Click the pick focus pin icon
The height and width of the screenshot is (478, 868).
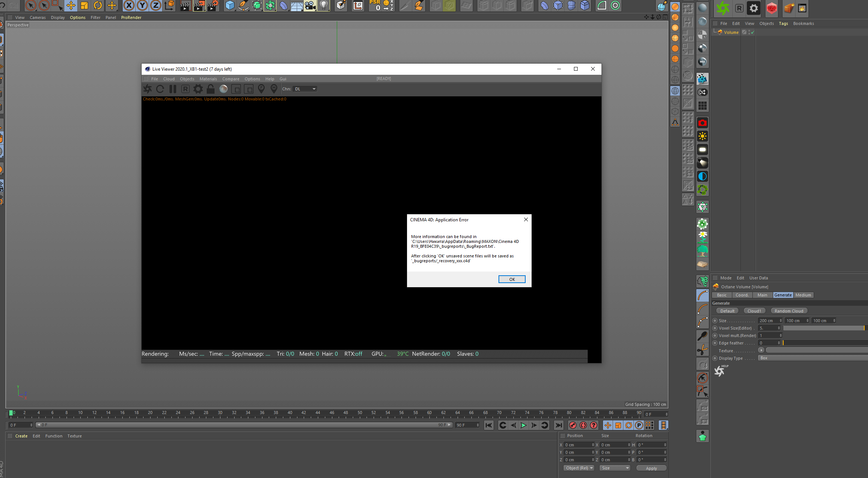(x=261, y=89)
